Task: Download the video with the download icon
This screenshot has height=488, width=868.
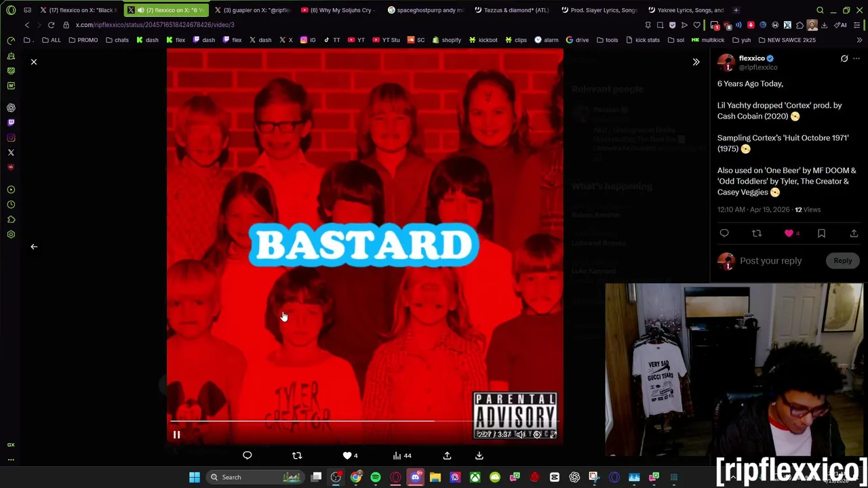Action: tap(479, 455)
